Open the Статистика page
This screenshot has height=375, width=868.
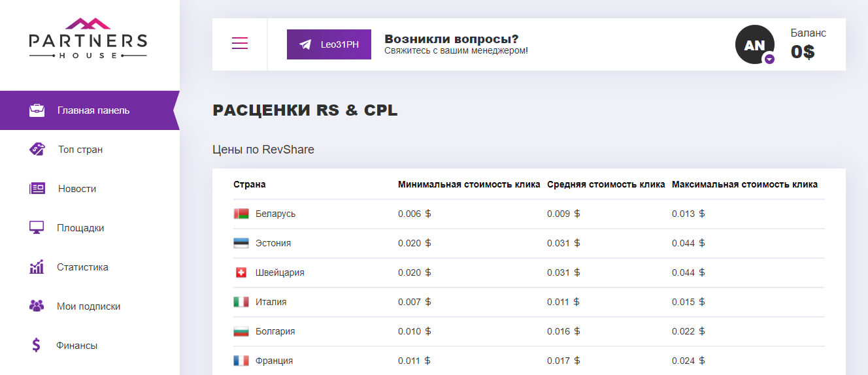[x=82, y=267]
